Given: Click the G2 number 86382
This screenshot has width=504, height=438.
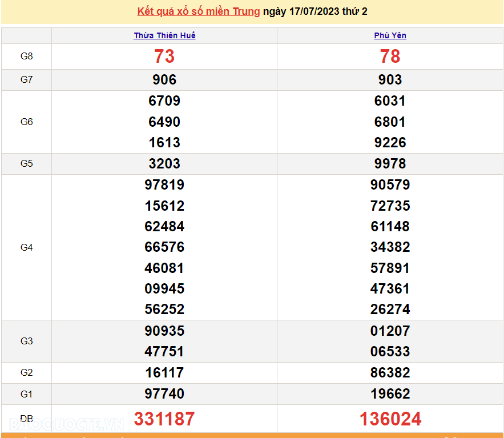Looking at the screenshot, I should click(390, 373).
